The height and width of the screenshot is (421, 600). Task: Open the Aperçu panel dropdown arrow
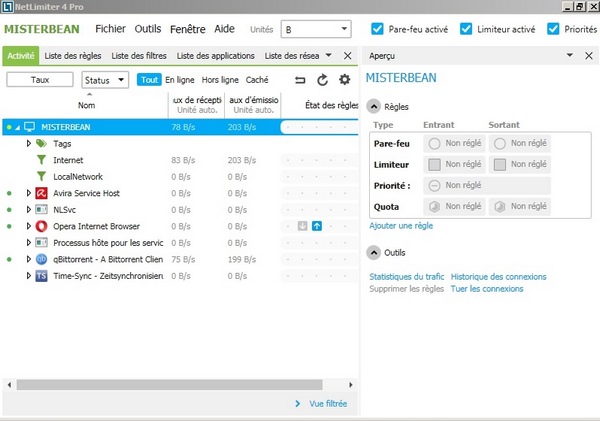(570, 55)
